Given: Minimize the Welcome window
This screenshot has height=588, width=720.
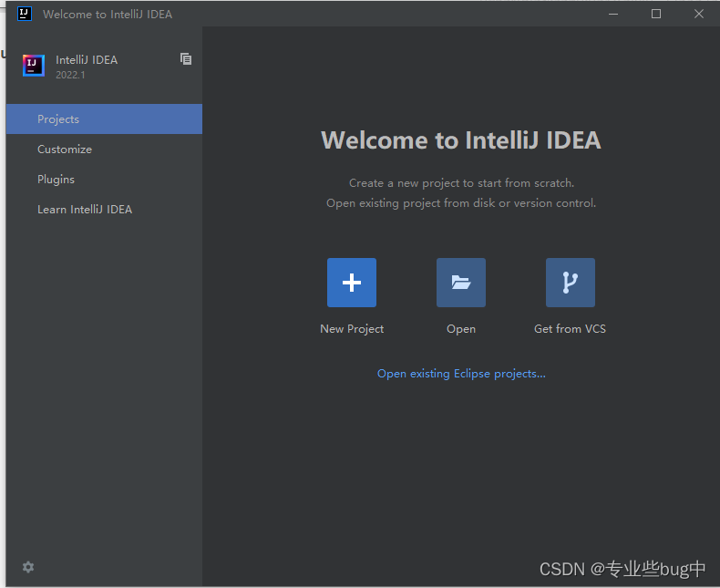Looking at the screenshot, I should pyautogui.click(x=613, y=14).
